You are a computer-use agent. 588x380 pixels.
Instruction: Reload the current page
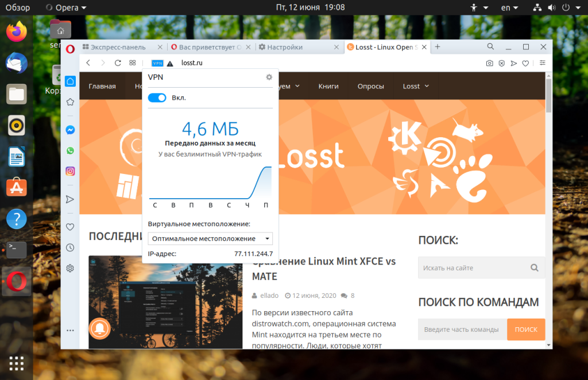(118, 63)
